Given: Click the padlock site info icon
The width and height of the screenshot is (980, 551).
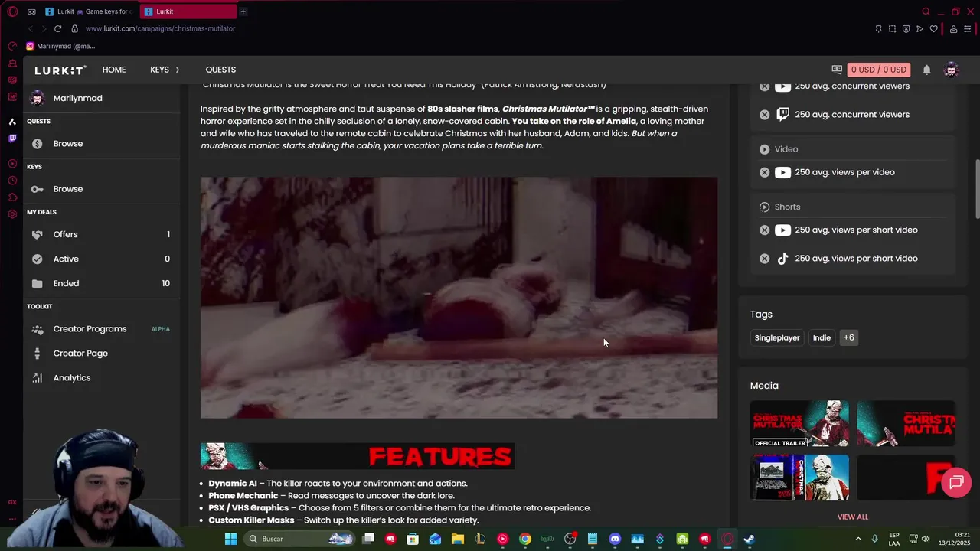Looking at the screenshot, I should (x=74, y=28).
